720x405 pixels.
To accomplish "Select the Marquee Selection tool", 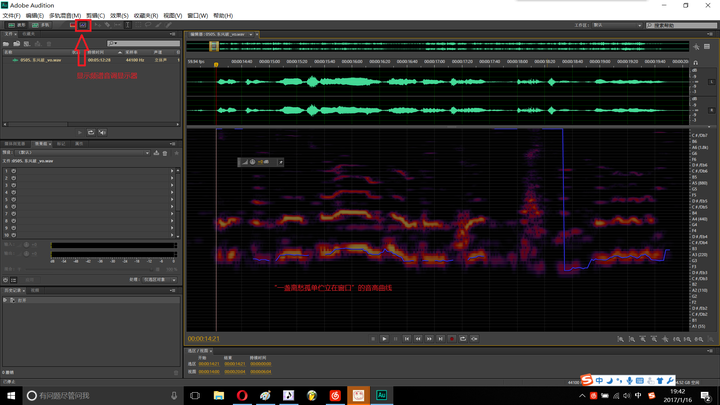I will (138, 25).
